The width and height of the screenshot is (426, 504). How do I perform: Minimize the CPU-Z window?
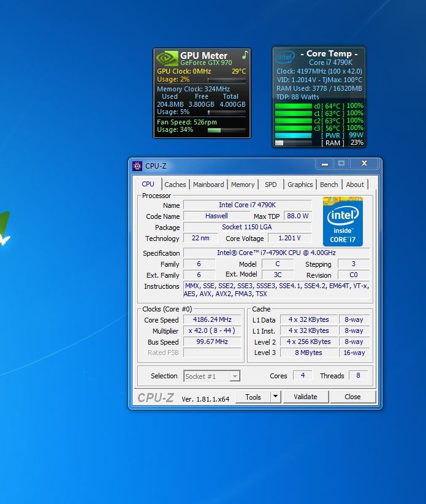tap(325, 164)
